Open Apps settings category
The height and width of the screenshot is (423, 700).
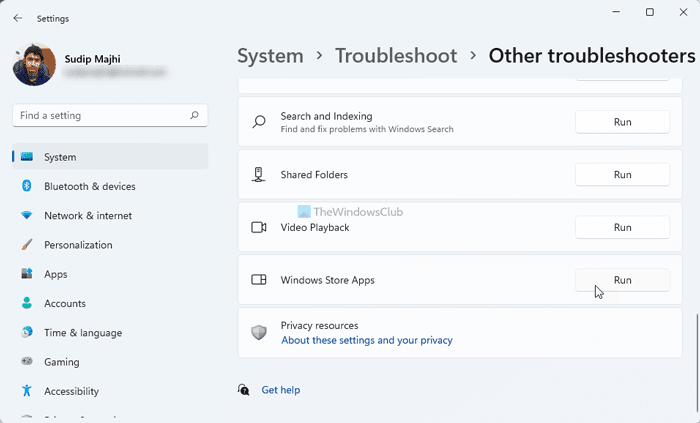tap(110, 274)
